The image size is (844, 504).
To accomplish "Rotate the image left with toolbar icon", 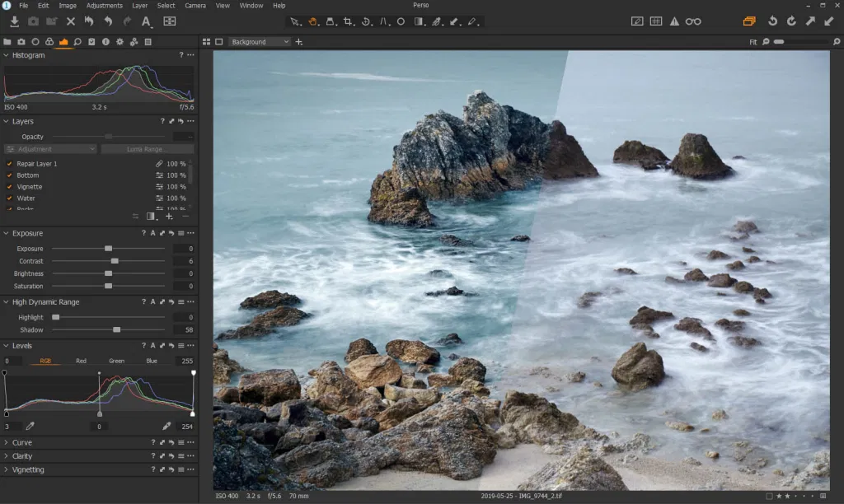I will coord(772,21).
